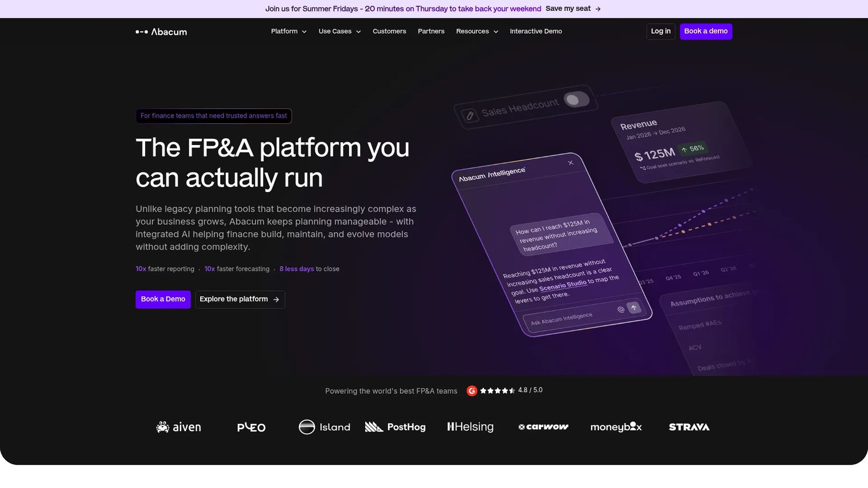The image size is (868, 488).
Task: Click the pencil icon beside Sales Headcount
Action: [x=470, y=116]
